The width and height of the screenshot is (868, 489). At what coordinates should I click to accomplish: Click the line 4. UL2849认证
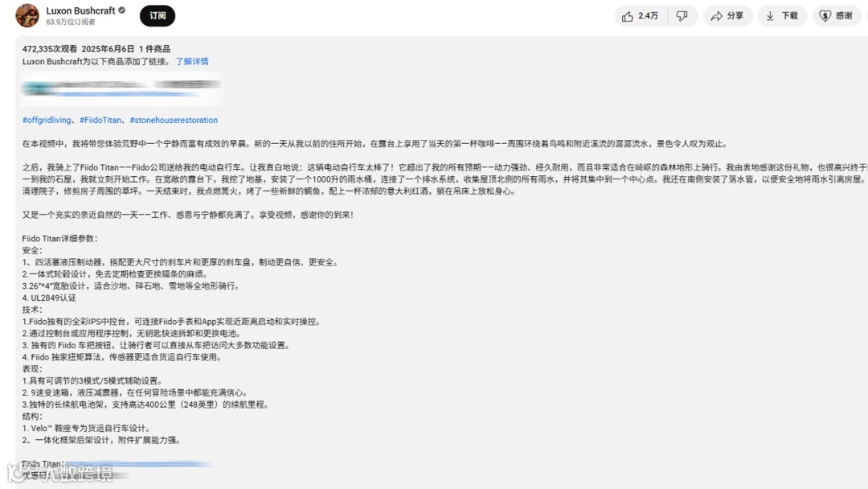point(49,298)
